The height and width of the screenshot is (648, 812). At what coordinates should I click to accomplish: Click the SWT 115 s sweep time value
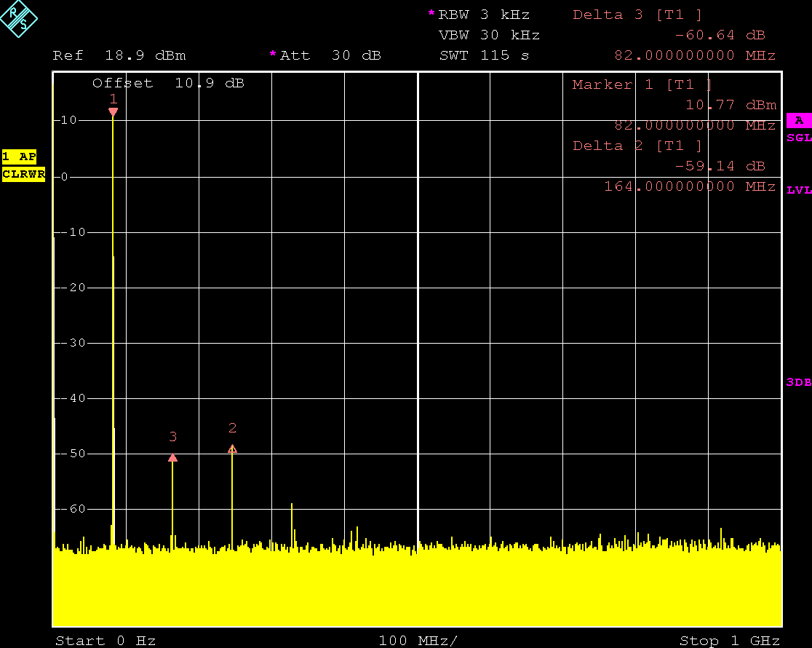486,55
